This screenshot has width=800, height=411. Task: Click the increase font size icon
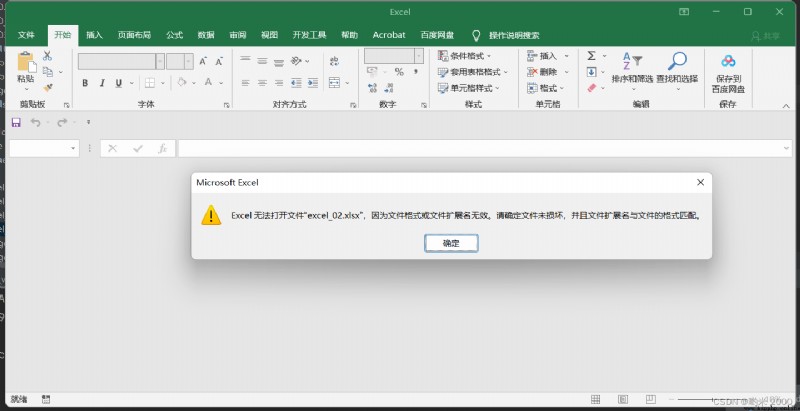click(x=203, y=62)
